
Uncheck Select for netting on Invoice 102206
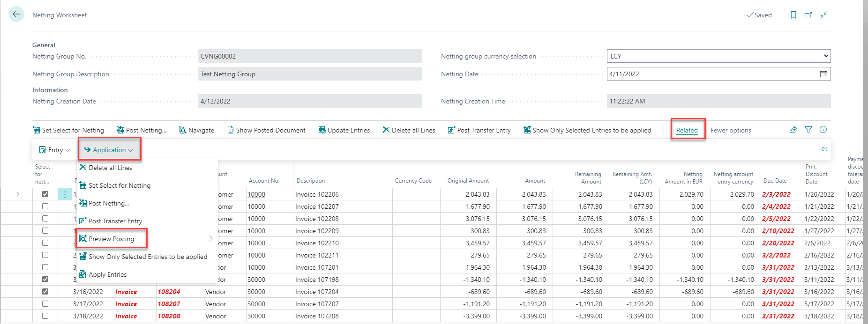[x=45, y=194]
